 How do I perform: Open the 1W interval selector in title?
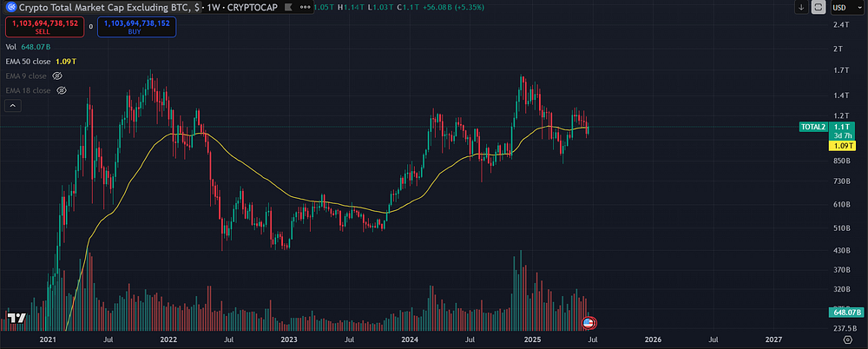click(213, 8)
